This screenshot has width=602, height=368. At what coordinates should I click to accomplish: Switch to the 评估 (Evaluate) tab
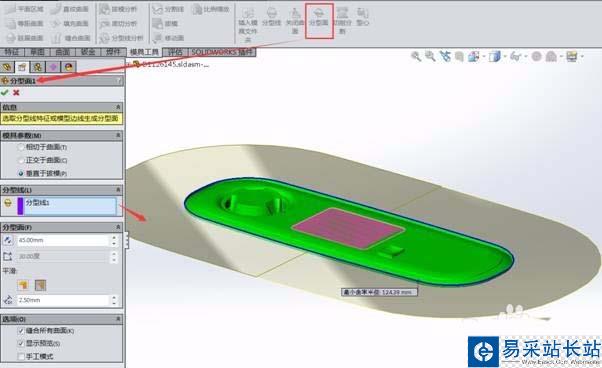[x=175, y=52]
